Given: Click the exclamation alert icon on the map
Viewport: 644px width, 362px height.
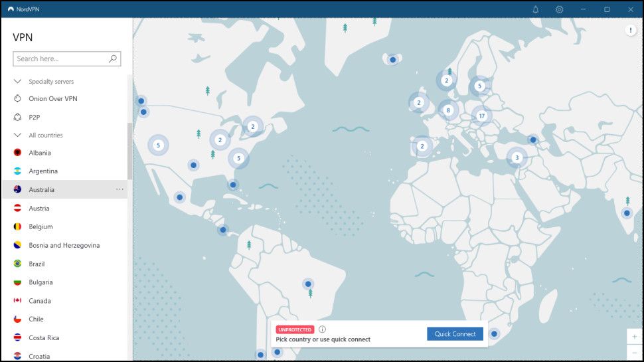Looking at the screenshot, I should coord(631,30).
